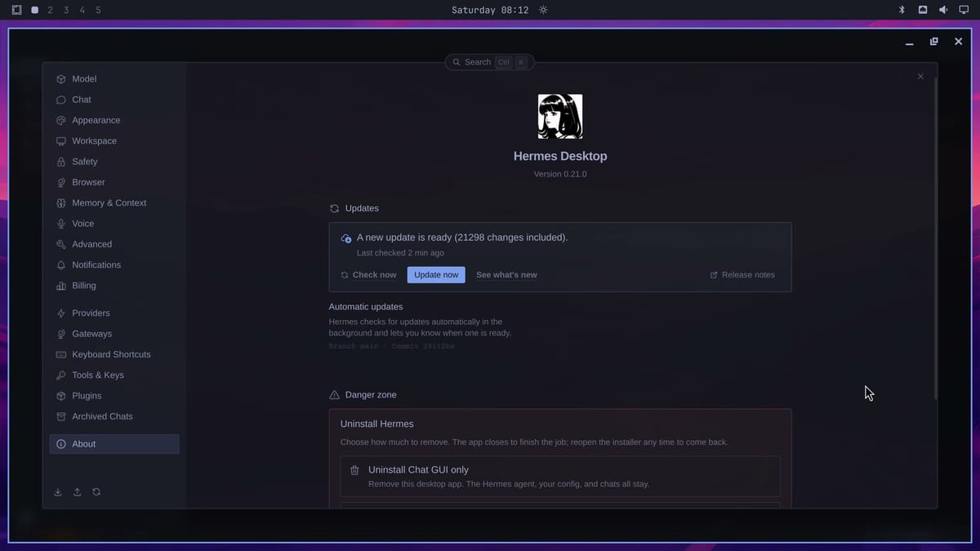Click the Branch main commit line
The image size is (980, 551).
[391, 346]
